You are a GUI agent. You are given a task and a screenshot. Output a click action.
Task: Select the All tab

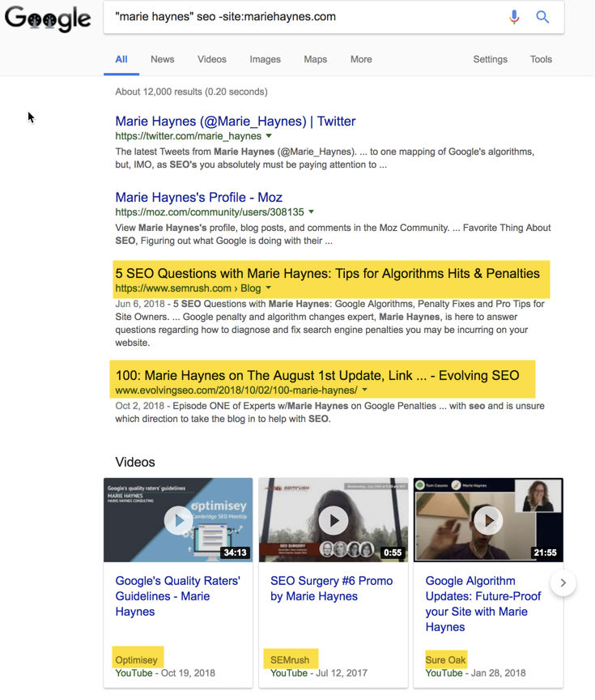tap(121, 59)
